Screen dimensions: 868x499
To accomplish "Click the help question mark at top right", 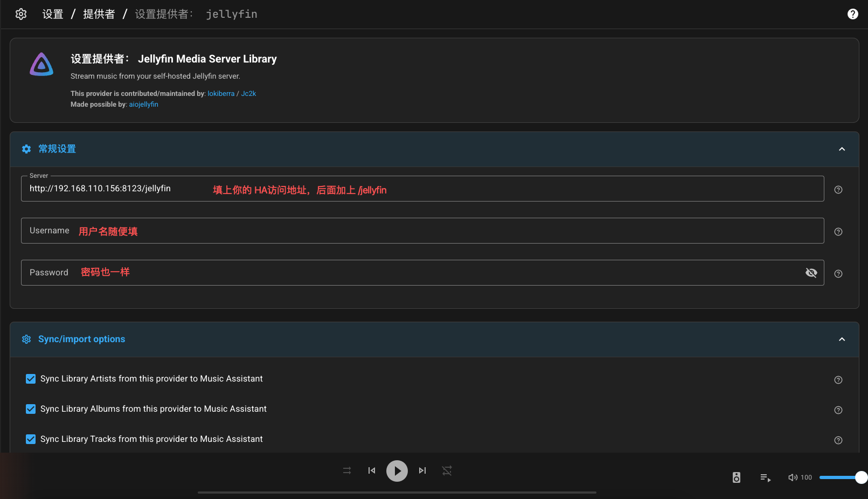I will [x=852, y=14].
